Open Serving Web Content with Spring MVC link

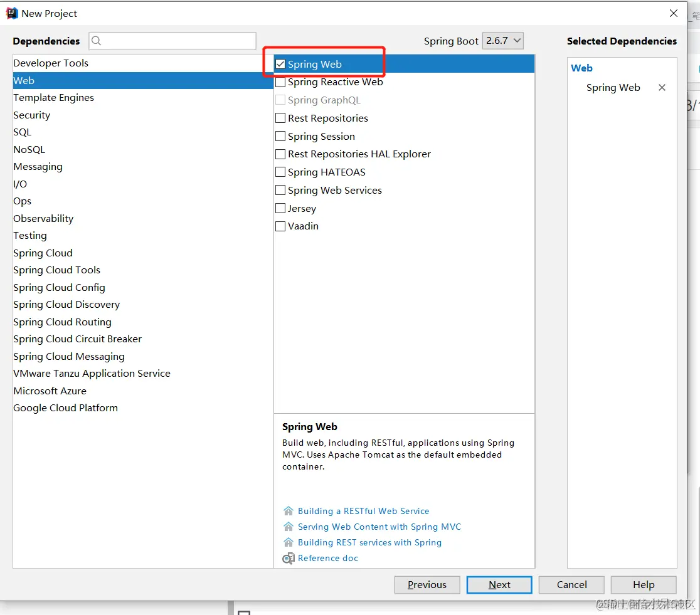[x=379, y=527]
